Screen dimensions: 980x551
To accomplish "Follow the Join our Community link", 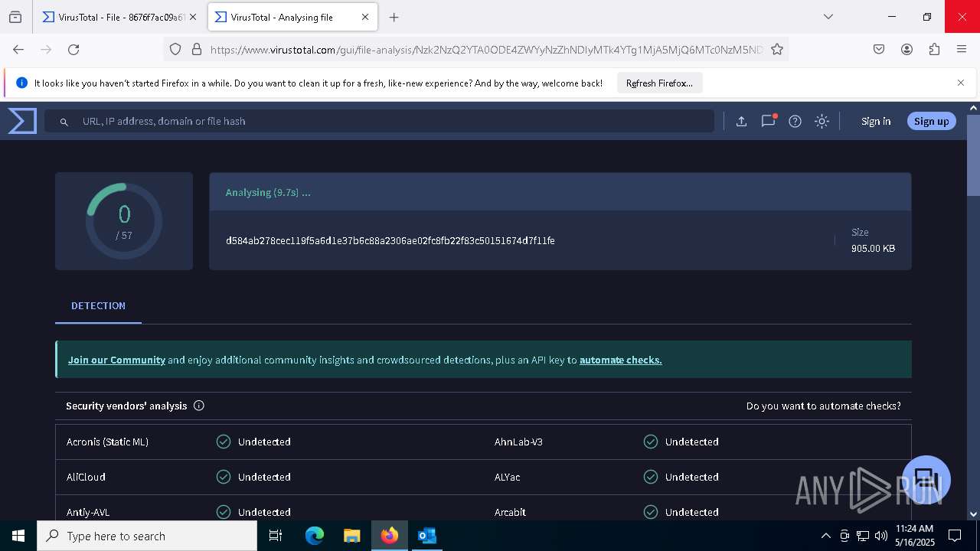I will point(116,360).
